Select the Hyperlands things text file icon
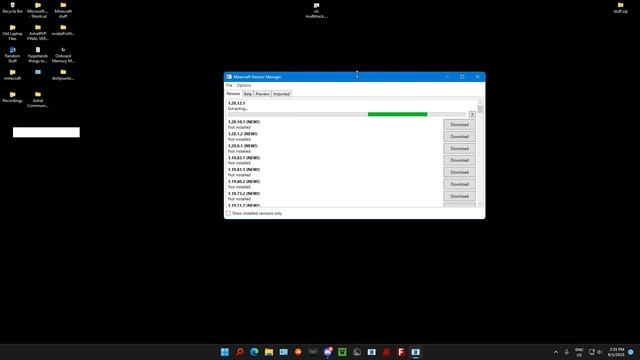 click(x=38, y=55)
